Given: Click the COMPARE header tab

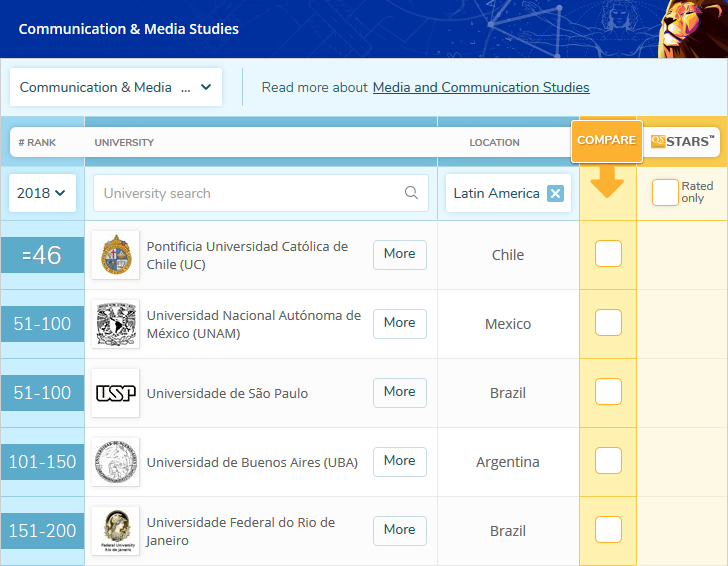Looking at the screenshot, I should (x=607, y=140).
